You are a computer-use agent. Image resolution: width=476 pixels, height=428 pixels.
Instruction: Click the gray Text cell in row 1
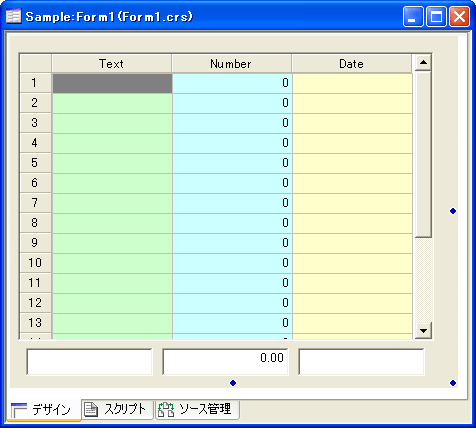[x=112, y=83]
